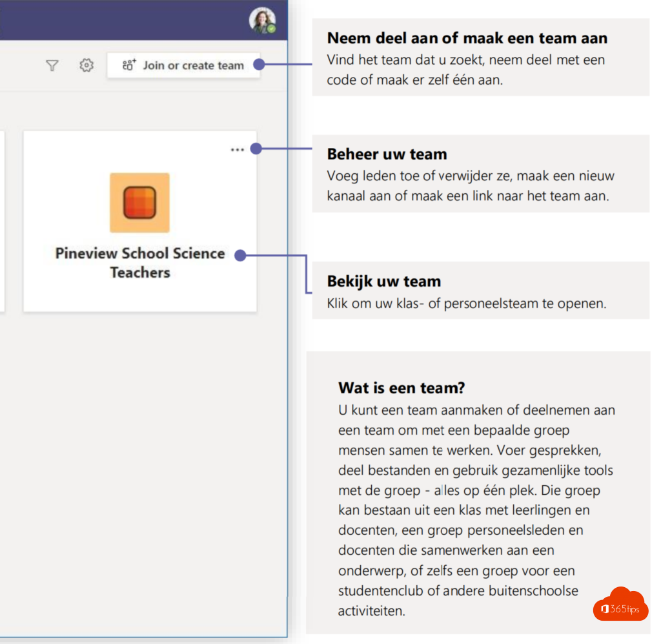Click the purple dot beside three-dot menu
The height and width of the screenshot is (644, 661).
click(256, 149)
